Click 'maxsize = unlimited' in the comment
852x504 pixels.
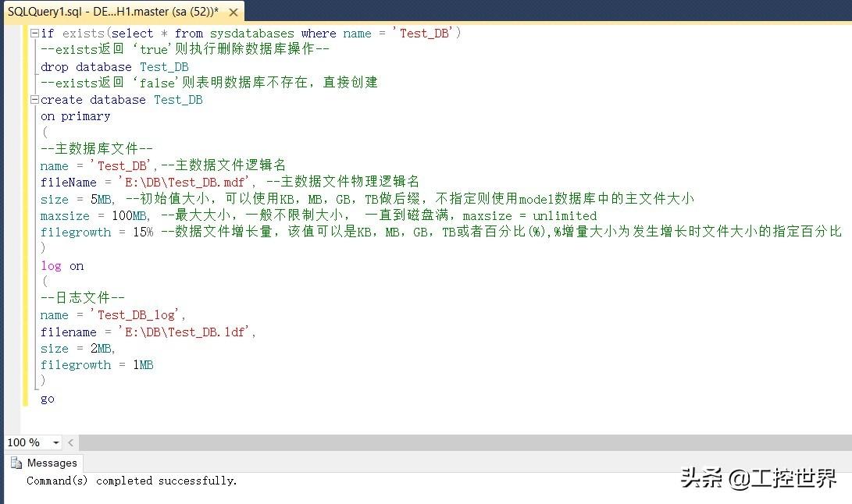(x=529, y=215)
